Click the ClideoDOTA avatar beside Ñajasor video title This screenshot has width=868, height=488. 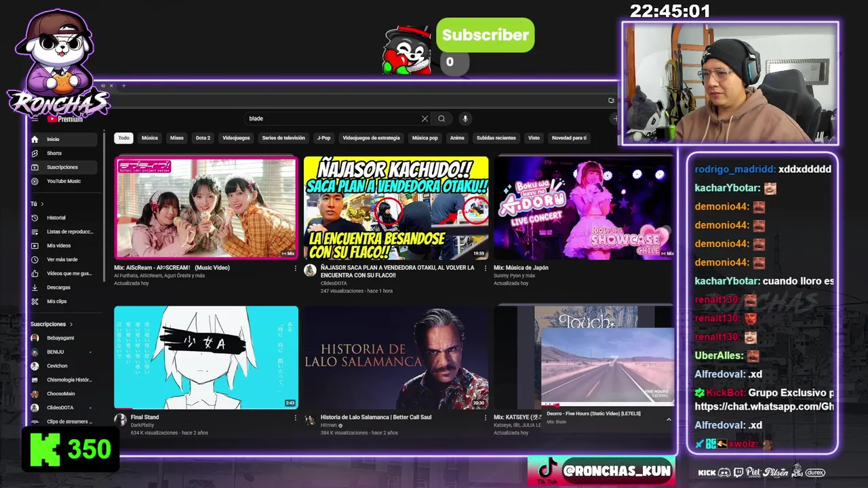[310, 270]
